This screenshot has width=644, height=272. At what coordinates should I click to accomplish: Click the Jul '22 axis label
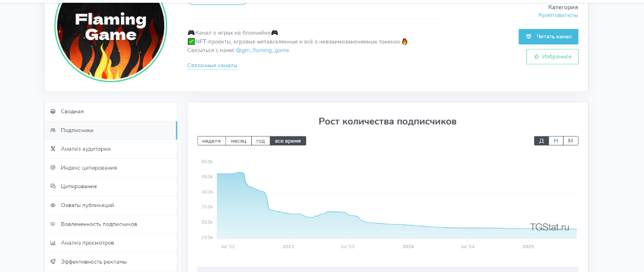point(229,246)
